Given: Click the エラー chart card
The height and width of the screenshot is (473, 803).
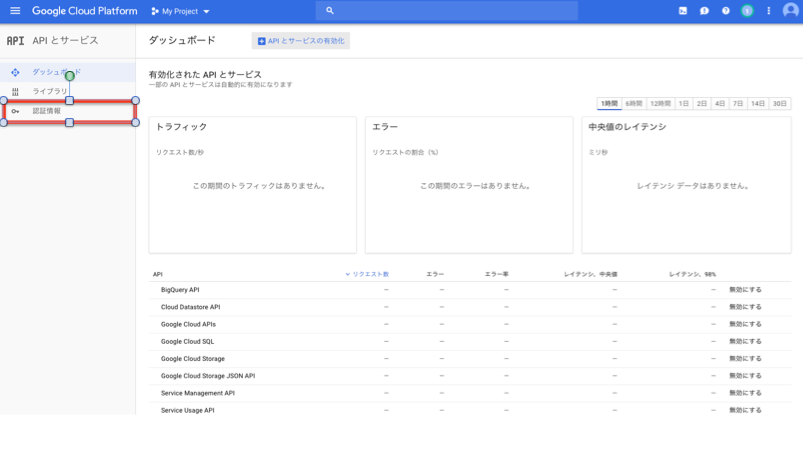Looking at the screenshot, I should (x=469, y=185).
